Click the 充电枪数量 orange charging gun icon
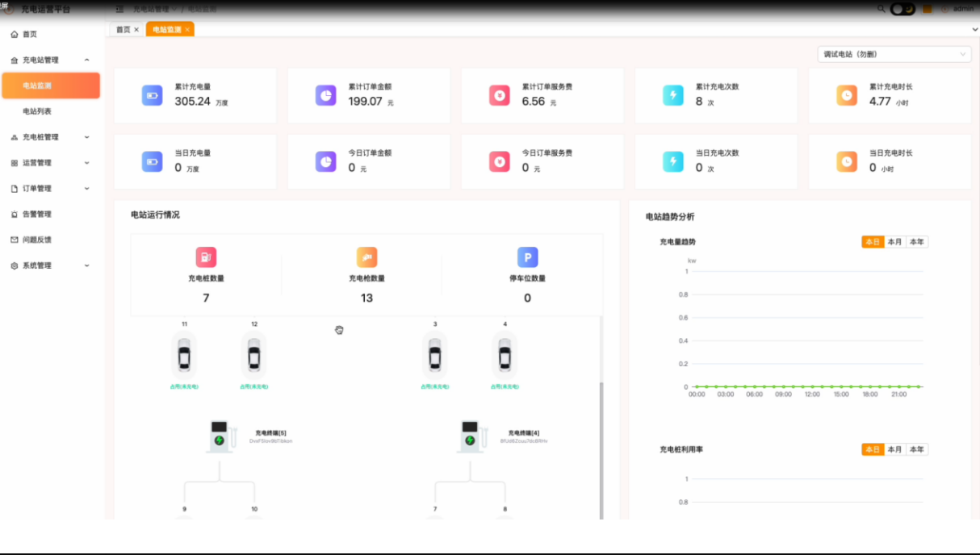980x555 pixels. 366,257
